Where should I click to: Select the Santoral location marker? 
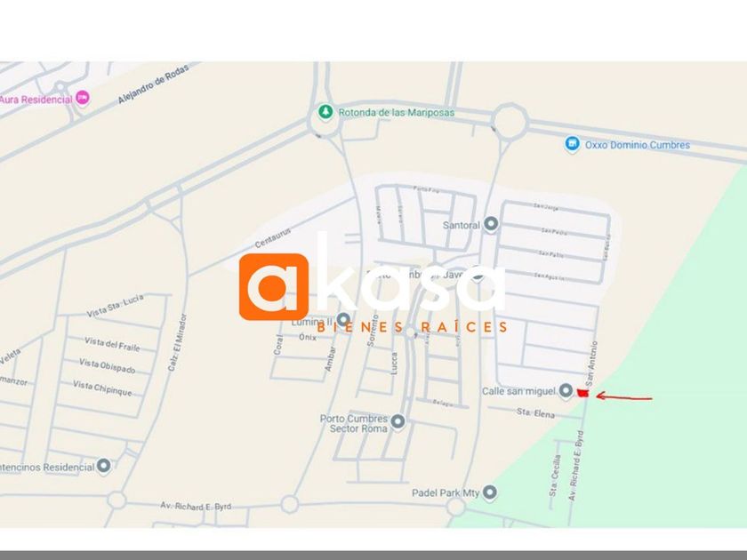491,224
